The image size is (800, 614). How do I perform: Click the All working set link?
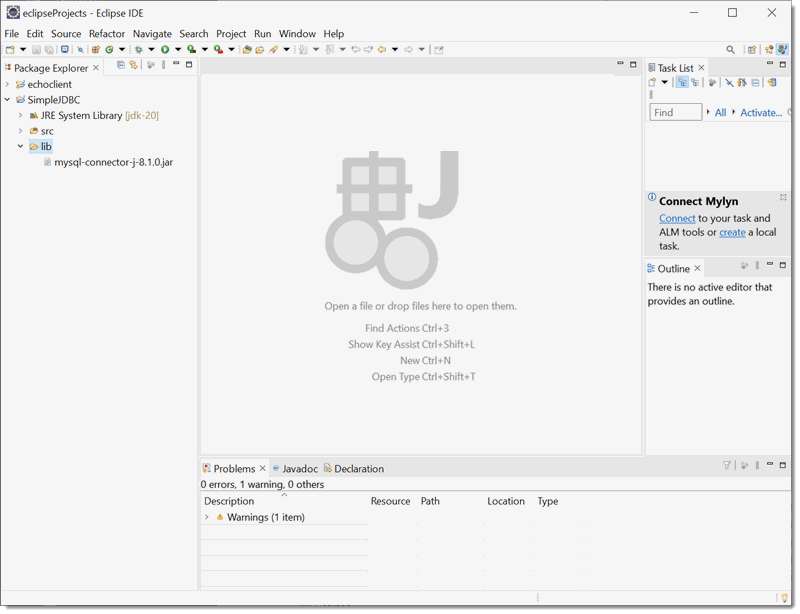coord(720,112)
